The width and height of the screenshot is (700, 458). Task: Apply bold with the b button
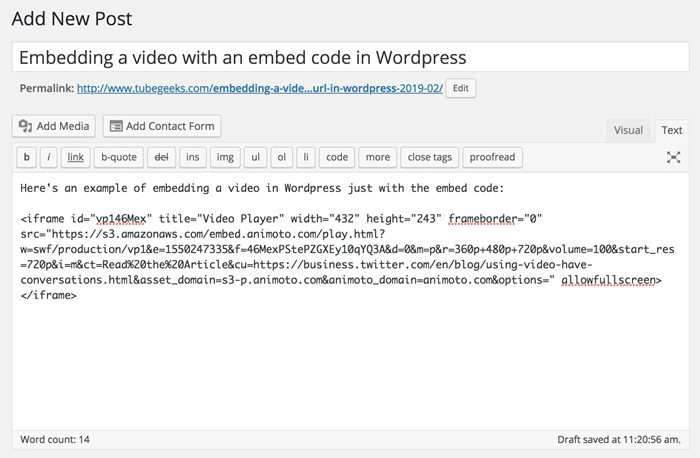[x=26, y=157]
